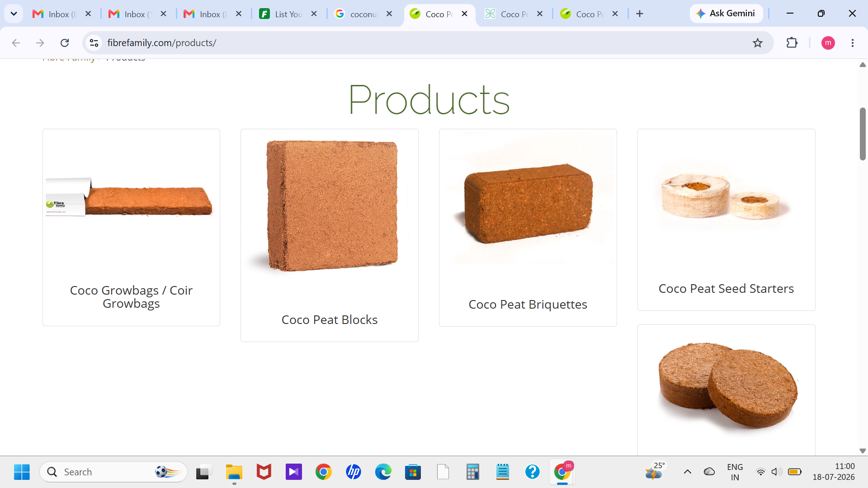Click the page vertical scrollbar thumb
The width and height of the screenshot is (868, 488).
(x=863, y=134)
